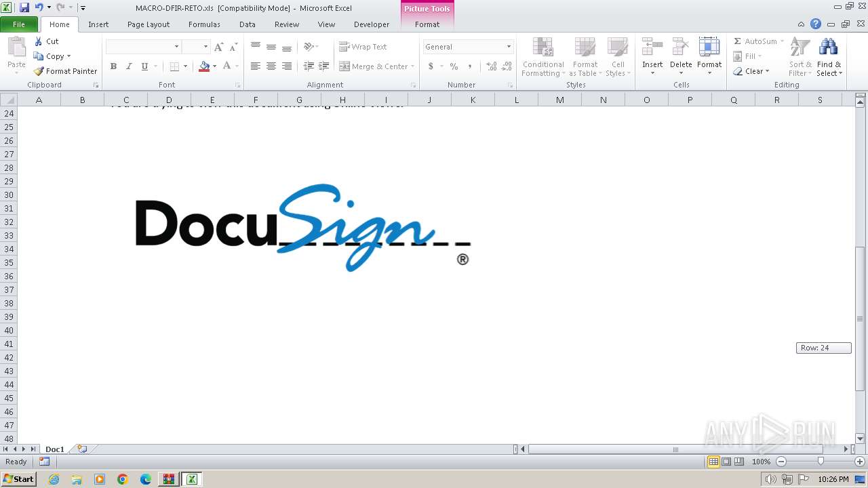Screen dimensions: 868x488
Task: Apply the Fill Color bucket
Action: pyautogui.click(x=204, y=66)
